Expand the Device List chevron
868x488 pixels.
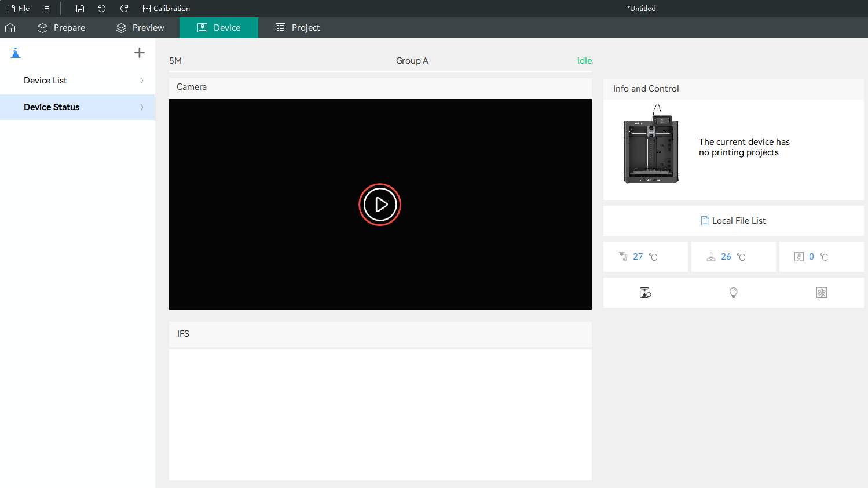click(142, 81)
